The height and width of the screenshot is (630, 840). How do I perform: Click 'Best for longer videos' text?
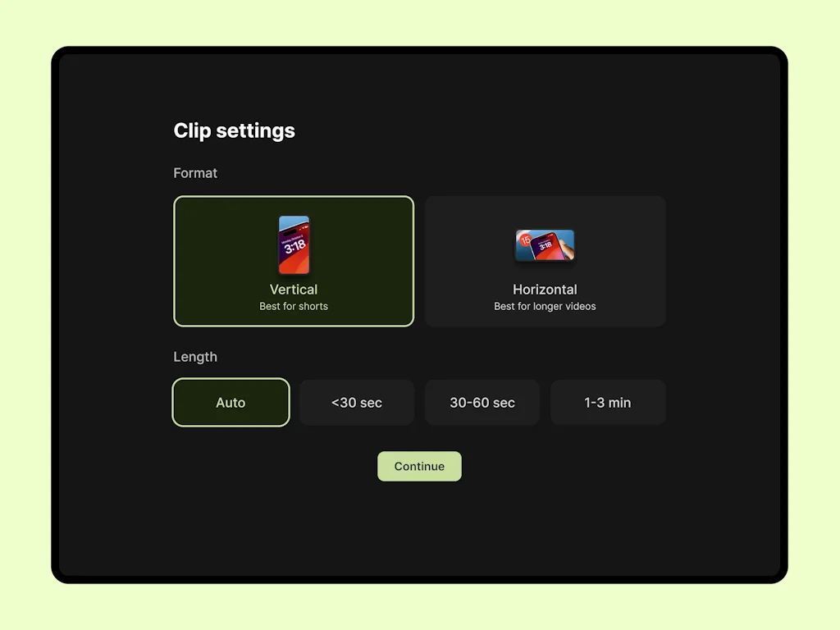(545, 306)
